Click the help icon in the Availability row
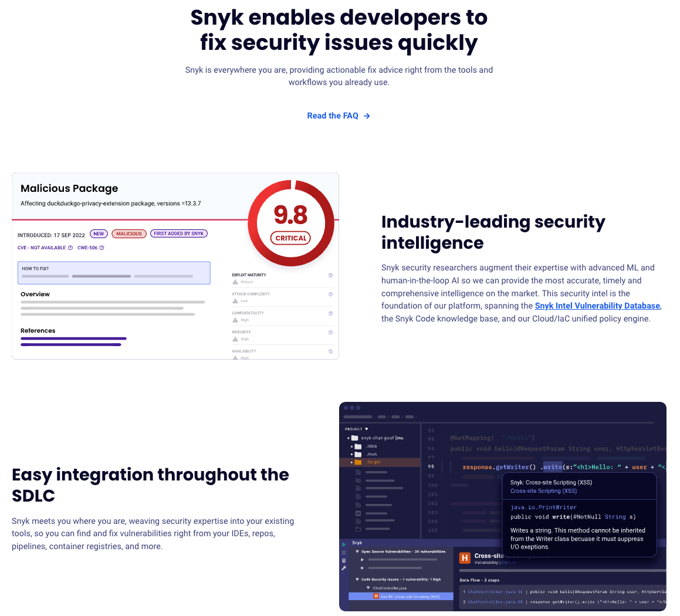 330,351
